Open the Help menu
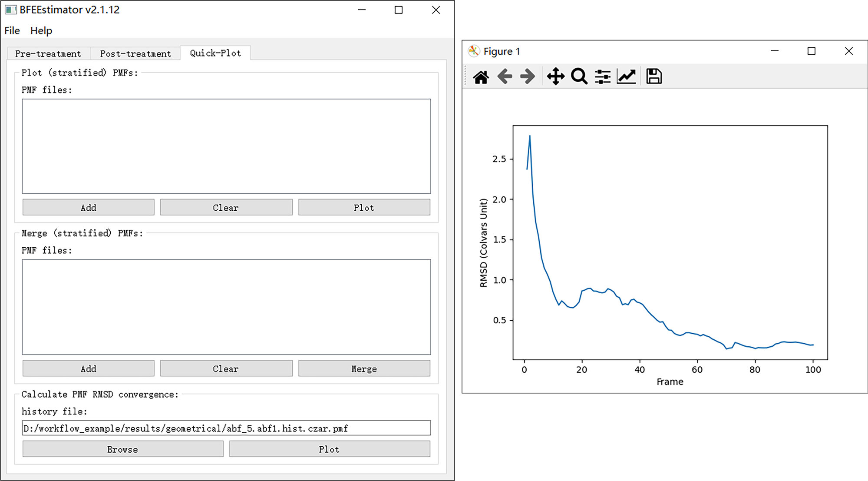 (41, 30)
